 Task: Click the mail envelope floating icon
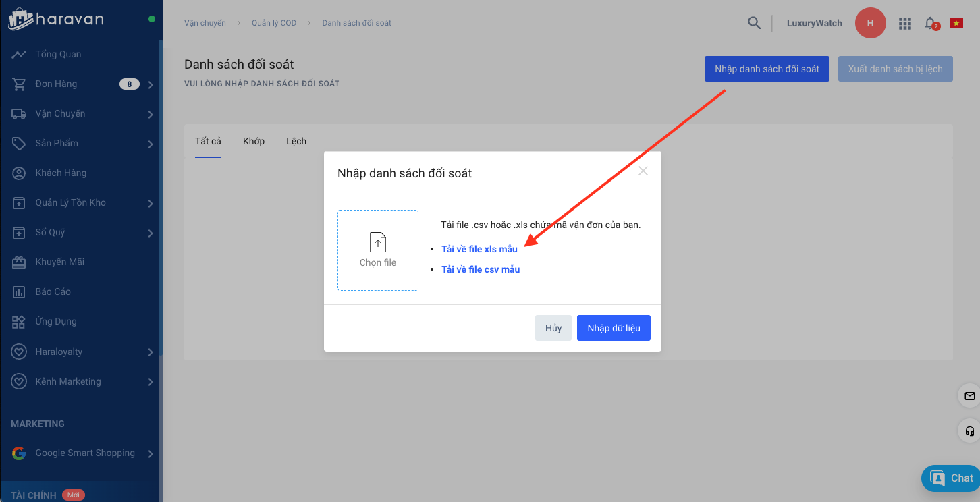[970, 396]
